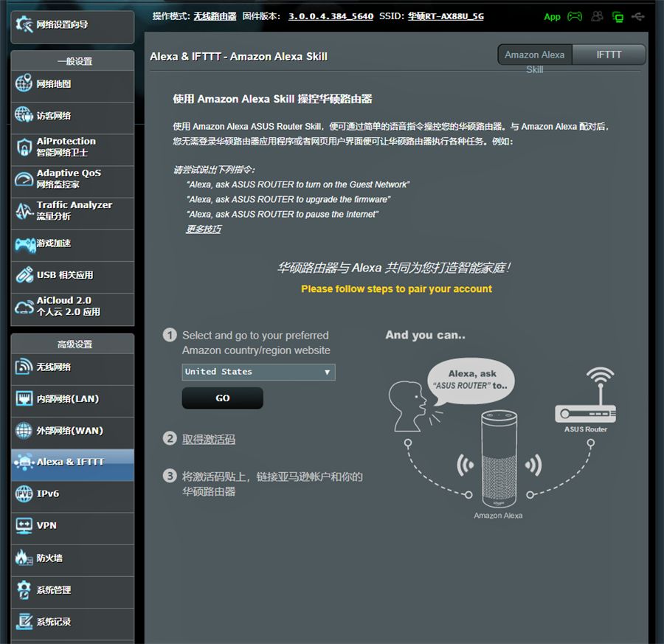Click 'Please follow steps to pair your account' text

(396, 288)
